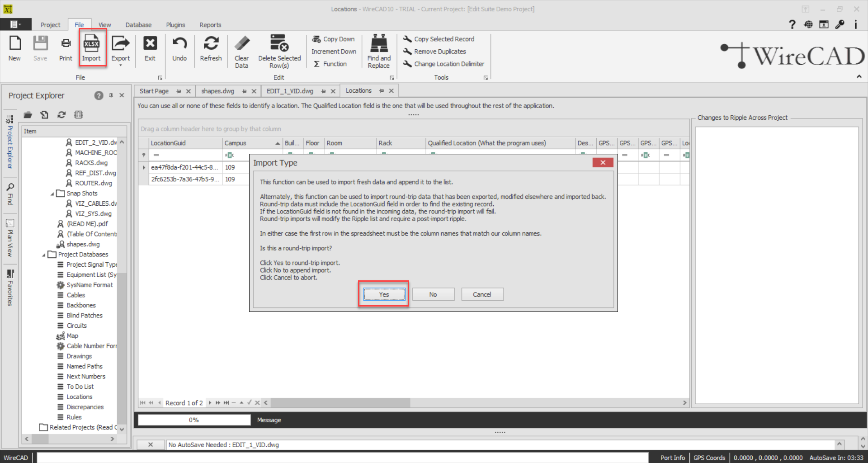Expand first record row indicator
The width and height of the screenshot is (868, 463).
pyautogui.click(x=144, y=167)
